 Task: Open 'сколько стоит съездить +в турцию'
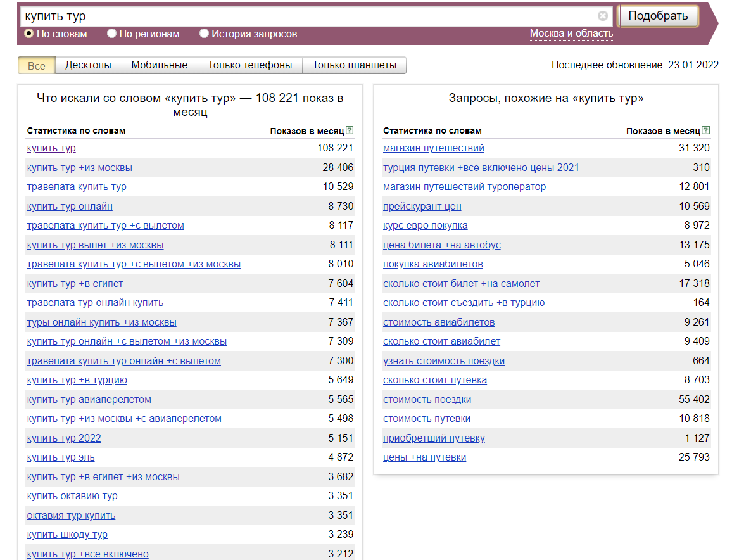point(464,303)
